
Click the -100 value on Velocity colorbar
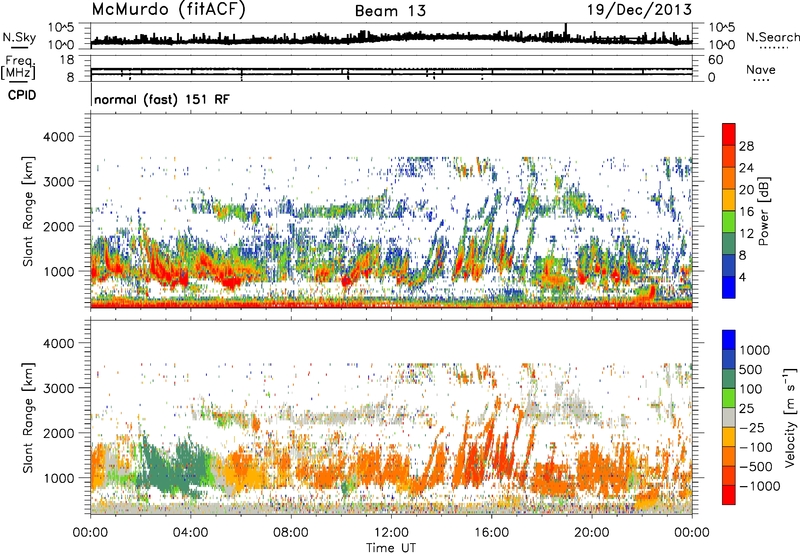tap(756, 447)
